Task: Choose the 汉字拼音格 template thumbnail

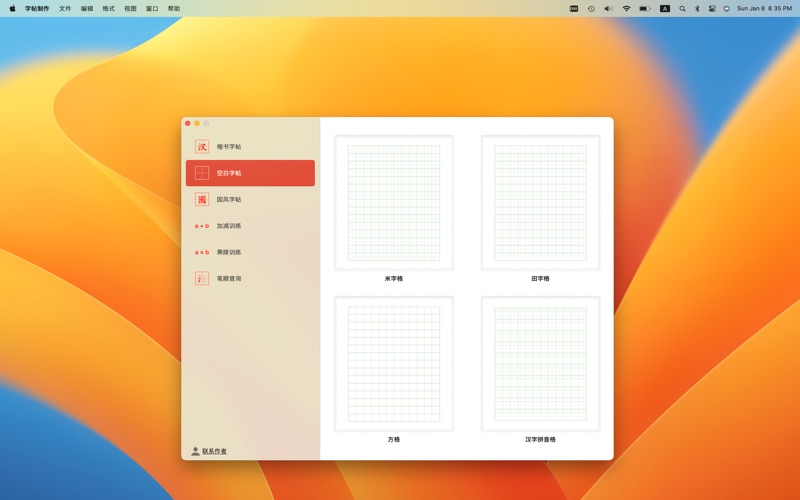Action: coord(540,364)
